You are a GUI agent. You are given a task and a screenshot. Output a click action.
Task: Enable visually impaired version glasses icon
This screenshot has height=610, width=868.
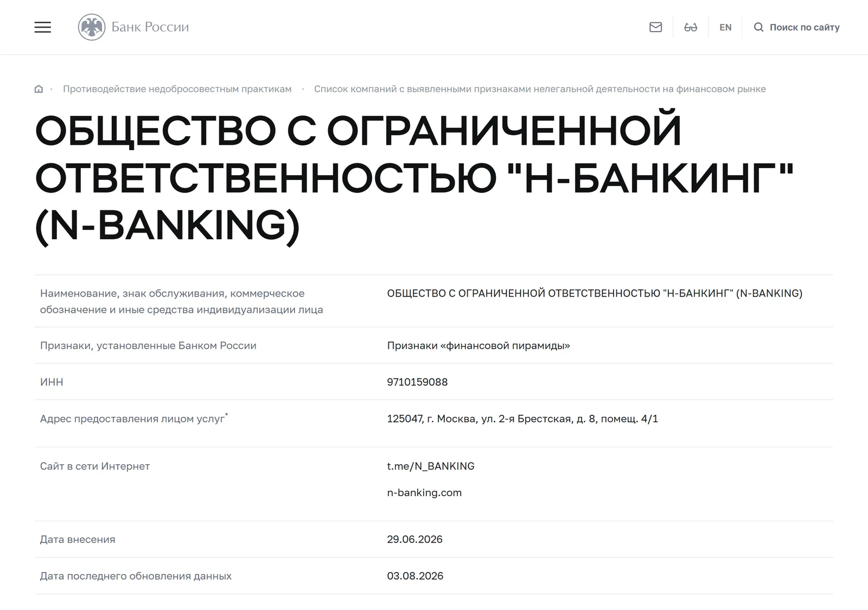coord(691,27)
